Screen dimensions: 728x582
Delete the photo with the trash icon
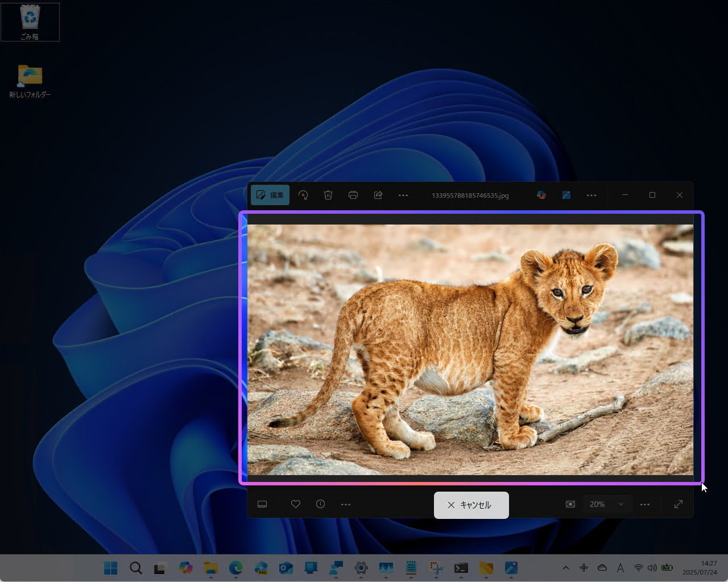click(x=328, y=195)
